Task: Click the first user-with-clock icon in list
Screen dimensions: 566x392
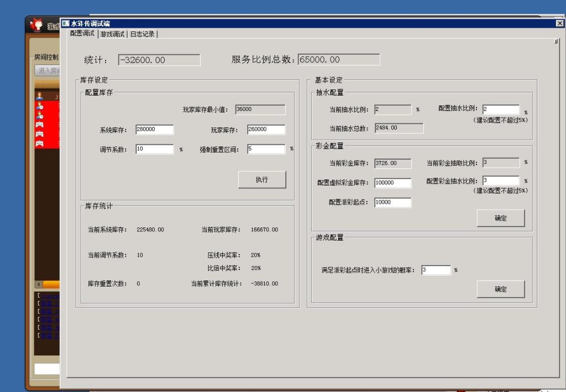Action: [x=40, y=106]
